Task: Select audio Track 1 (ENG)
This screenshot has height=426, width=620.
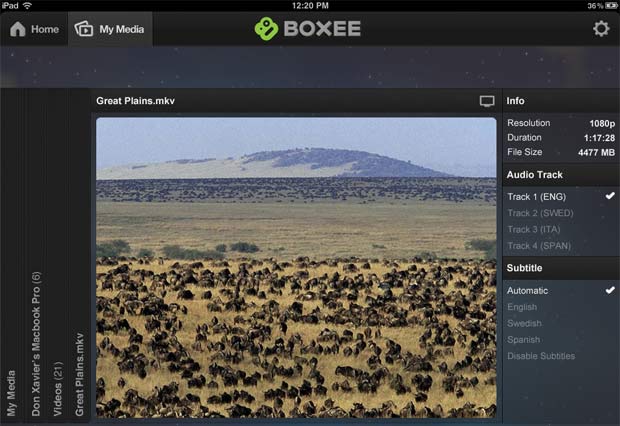Action: [560, 197]
